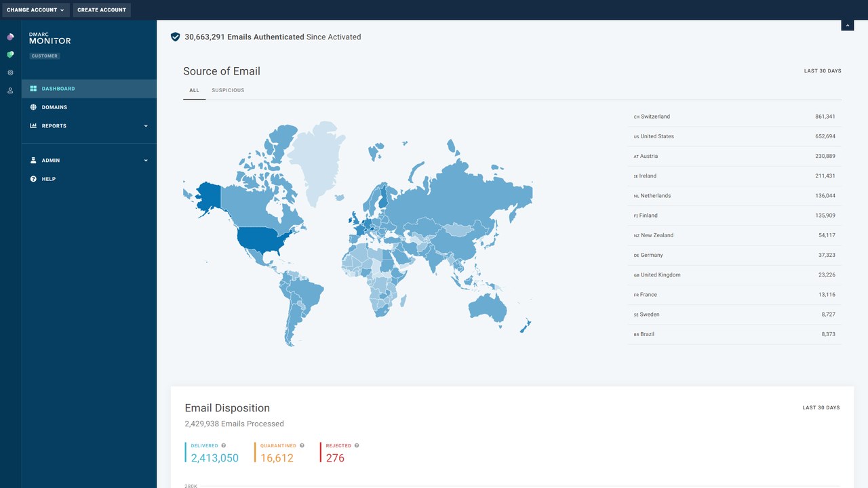Viewport: 868px width, 488px height.
Task: Click the DMARC Monitor logo
Action: tap(50, 39)
